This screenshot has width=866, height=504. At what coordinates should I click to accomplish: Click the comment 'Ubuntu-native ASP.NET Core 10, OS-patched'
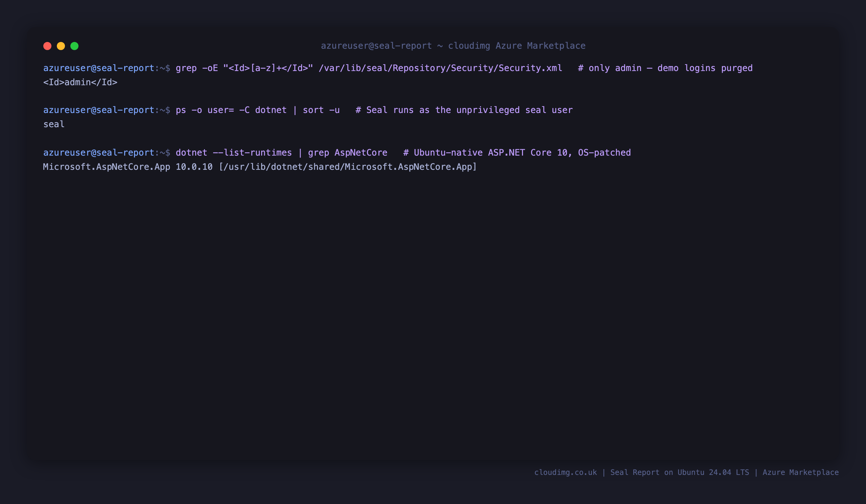[x=517, y=153]
